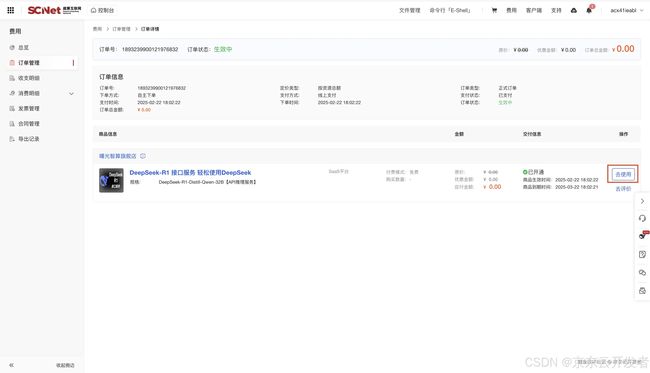Open 支持 in the top navigation
Image resolution: width=650 pixels, height=373 pixels.
[x=556, y=10]
